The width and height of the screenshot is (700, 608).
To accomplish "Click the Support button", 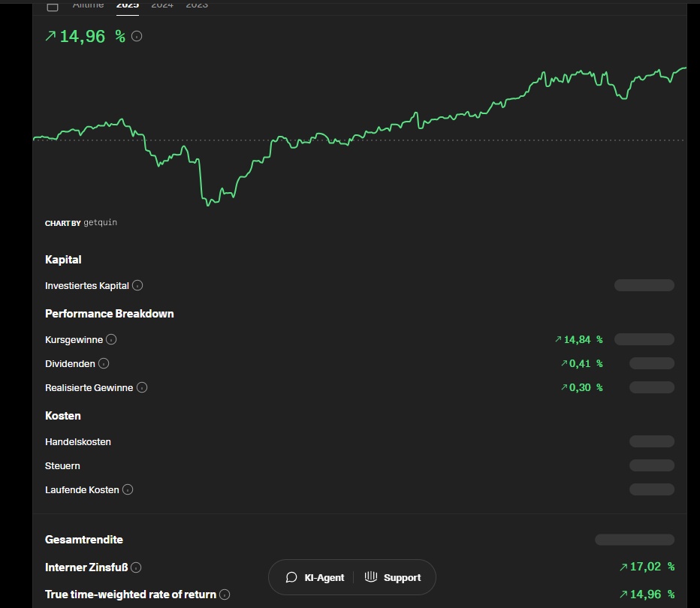I will click(393, 577).
